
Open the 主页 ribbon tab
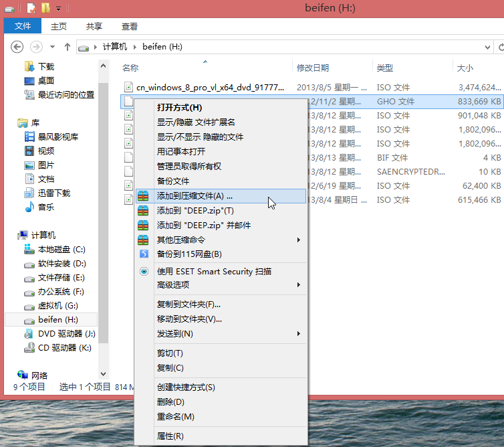click(59, 26)
